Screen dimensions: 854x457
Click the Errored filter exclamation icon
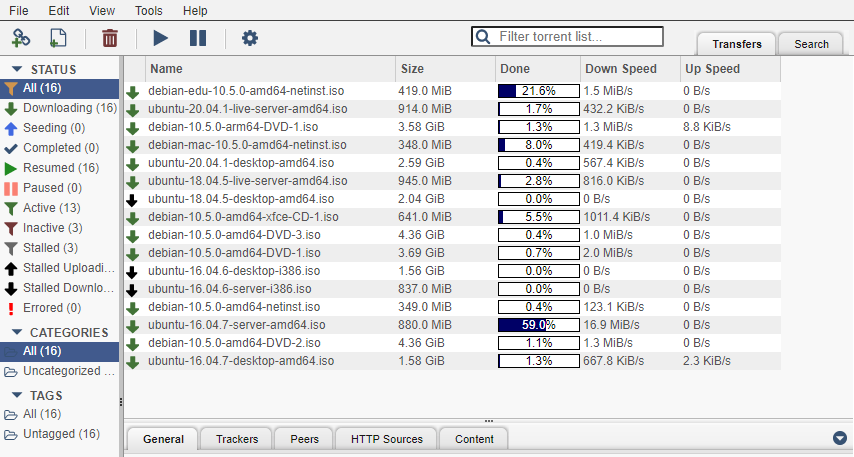pos(10,308)
